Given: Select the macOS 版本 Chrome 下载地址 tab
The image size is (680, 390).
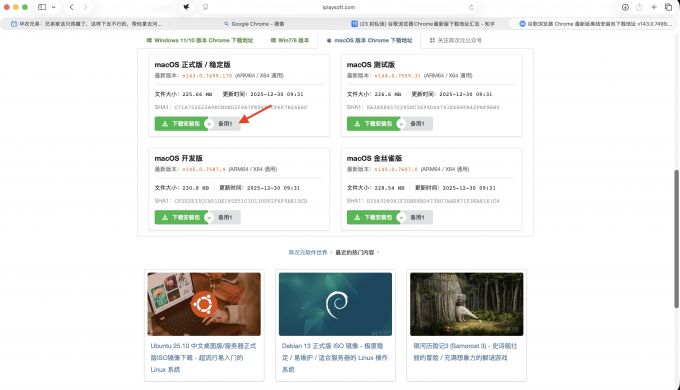Looking at the screenshot, I should click(x=369, y=40).
